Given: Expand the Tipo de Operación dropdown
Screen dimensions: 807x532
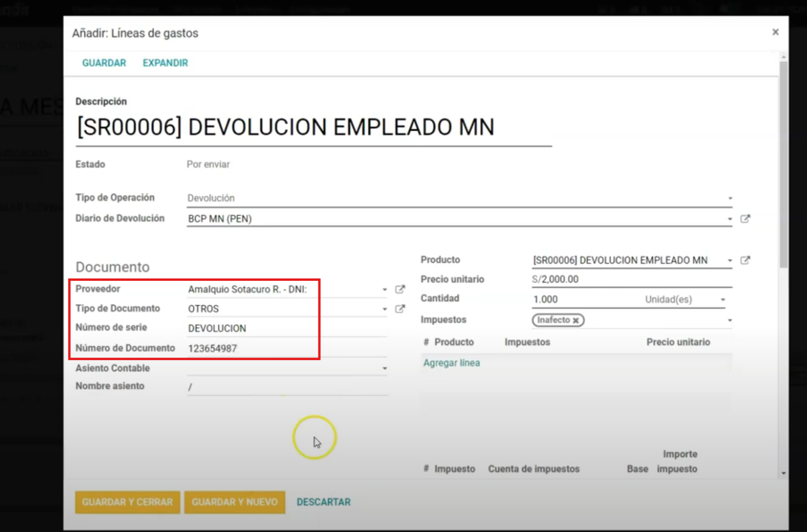Looking at the screenshot, I should click(x=730, y=199).
